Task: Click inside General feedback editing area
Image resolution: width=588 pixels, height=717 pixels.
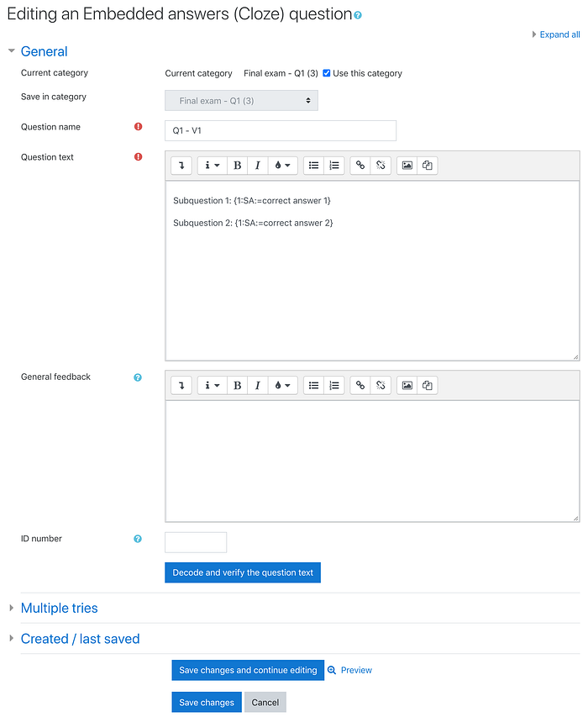Action: coord(372,461)
